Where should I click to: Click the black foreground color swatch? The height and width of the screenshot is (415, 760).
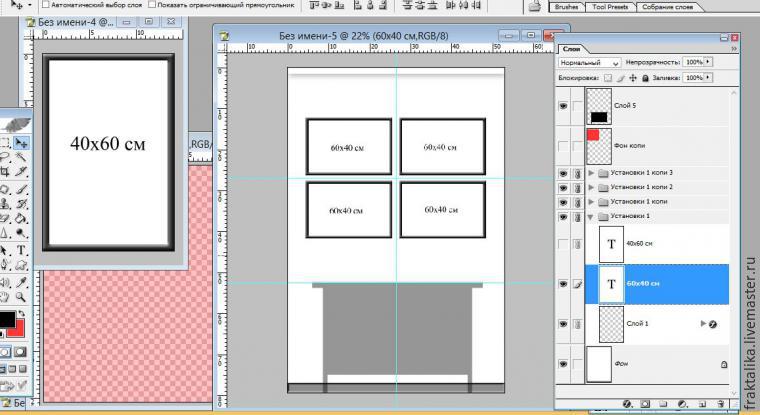pyautogui.click(x=6, y=322)
